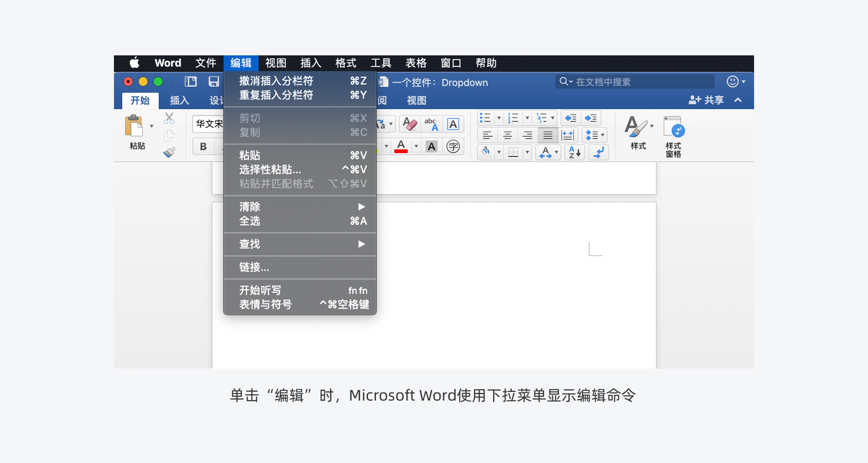
Task: Toggle Align Left paragraph button
Action: (x=487, y=135)
